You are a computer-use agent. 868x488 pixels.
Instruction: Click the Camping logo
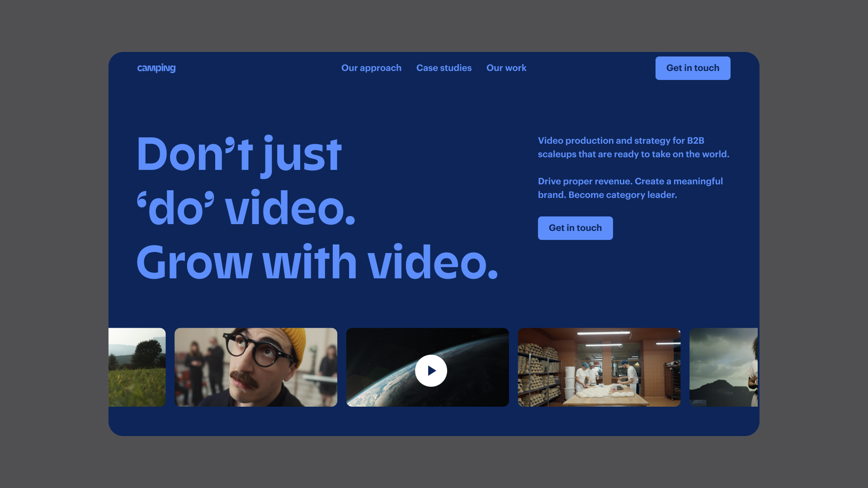pyautogui.click(x=156, y=68)
